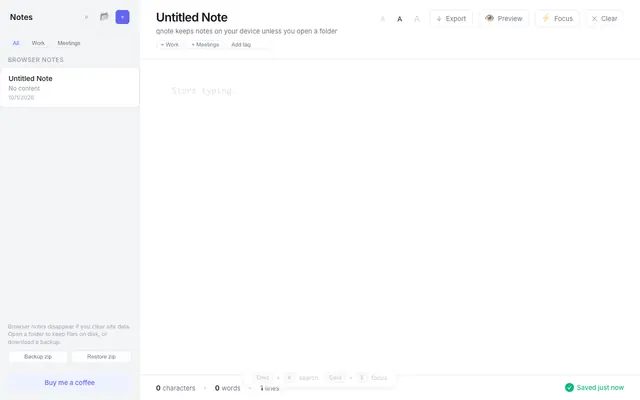Download a Backup zip

[x=38, y=357]
